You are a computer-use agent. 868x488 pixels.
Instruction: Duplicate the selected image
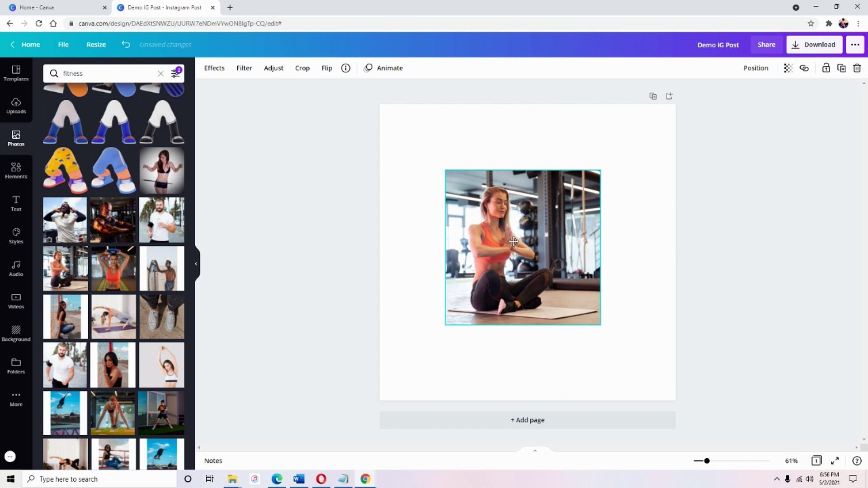pos(841,68)
